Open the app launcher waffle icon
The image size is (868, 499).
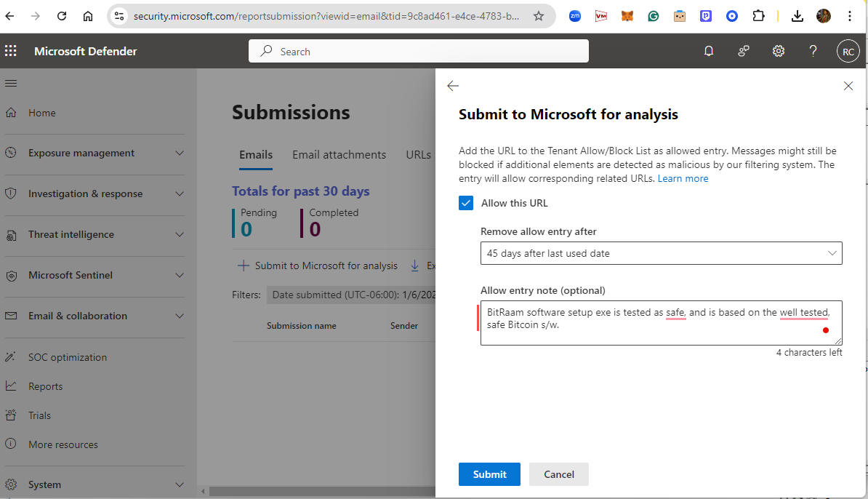pos(10,51)
